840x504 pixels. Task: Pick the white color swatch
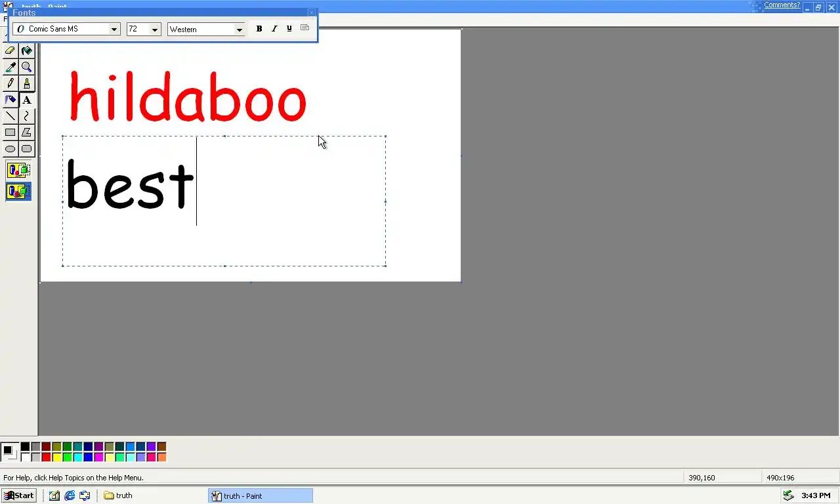point(25,457)
